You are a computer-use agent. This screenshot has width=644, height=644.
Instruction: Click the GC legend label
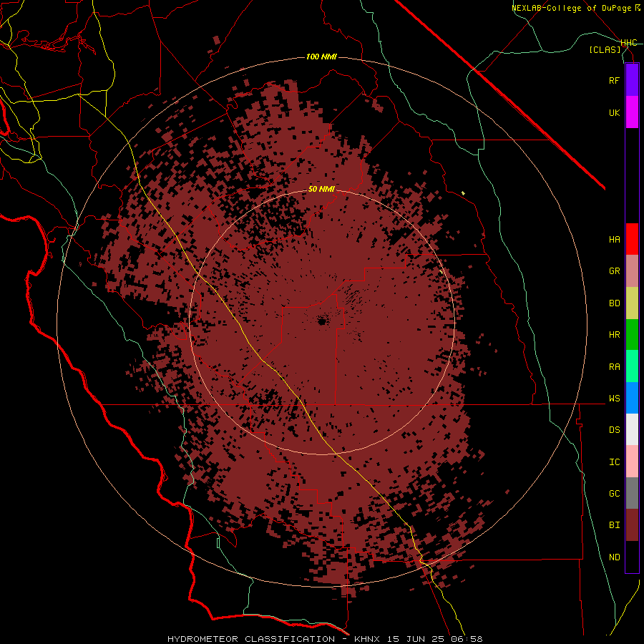[614, 493]
